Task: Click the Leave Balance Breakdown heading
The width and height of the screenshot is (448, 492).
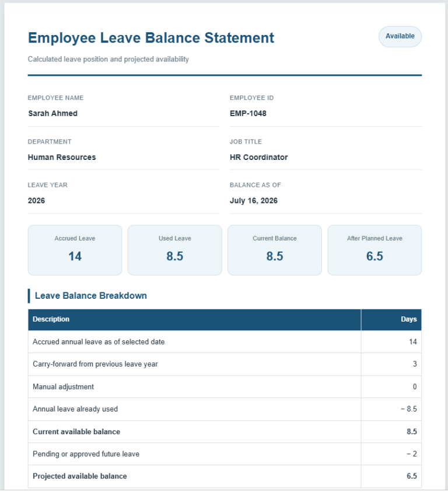Action: tap(90, 295)
